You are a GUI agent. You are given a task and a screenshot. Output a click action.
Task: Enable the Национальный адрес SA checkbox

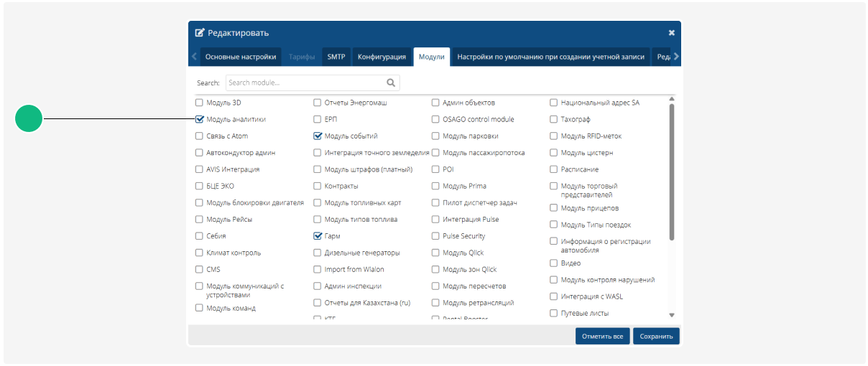(554, 103)
